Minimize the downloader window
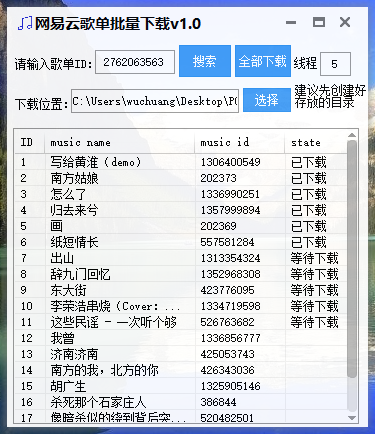This screenshot has height=434, width=375. click(x=291, y=23)
